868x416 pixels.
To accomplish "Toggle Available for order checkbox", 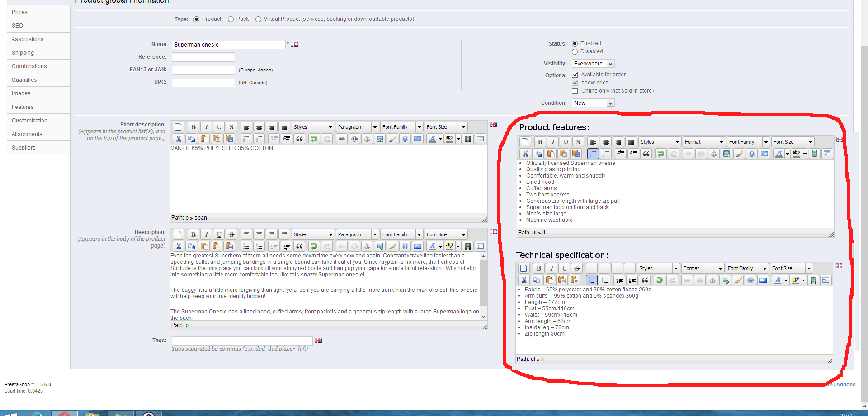I will click(575, 75).
